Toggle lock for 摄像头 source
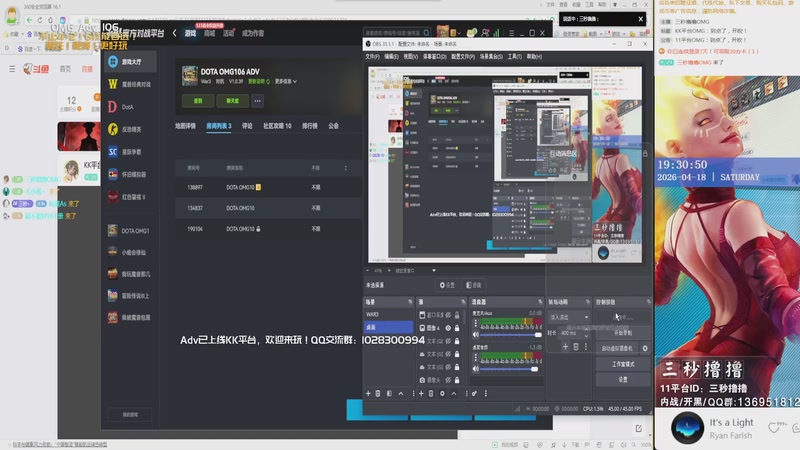Screen dimensions: 800x450 click(457, 380)
